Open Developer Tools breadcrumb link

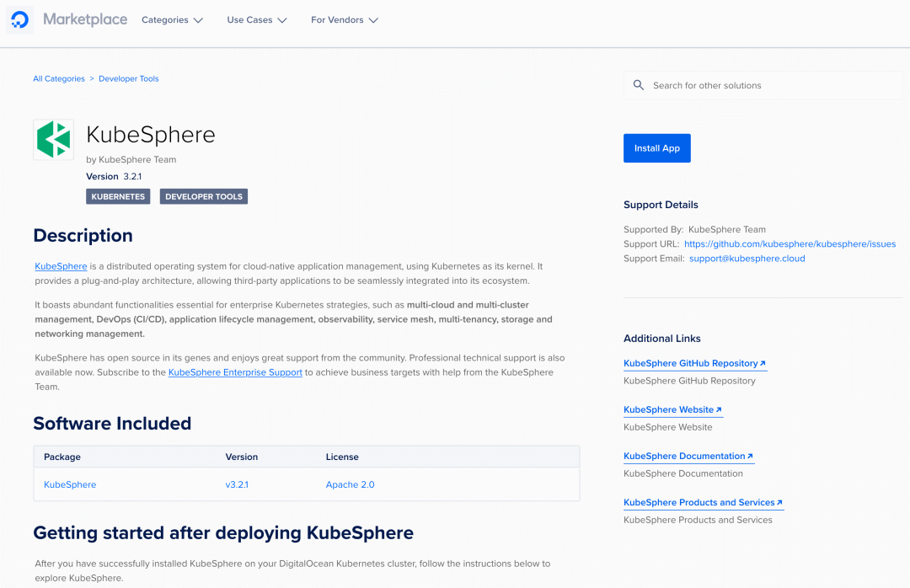coord(128,78)
